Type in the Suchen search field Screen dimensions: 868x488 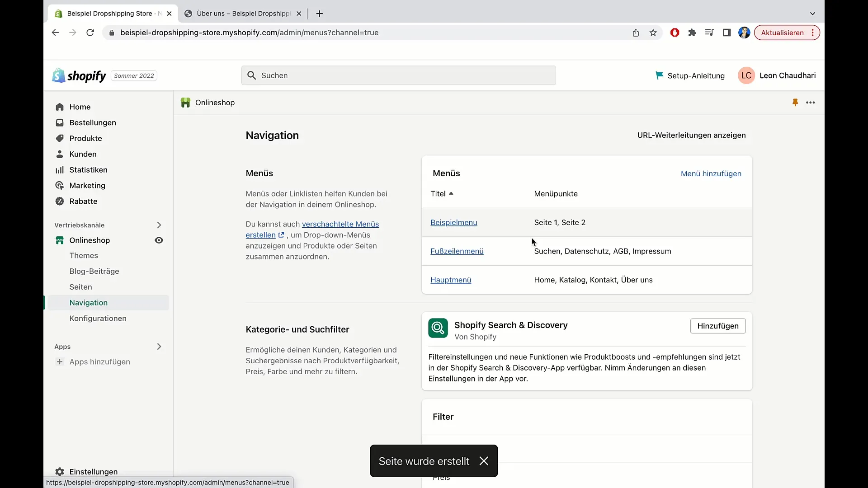pos(398,75)
